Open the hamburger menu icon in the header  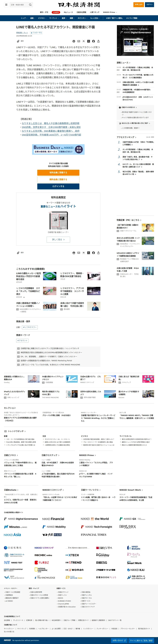tap(6, 5)
